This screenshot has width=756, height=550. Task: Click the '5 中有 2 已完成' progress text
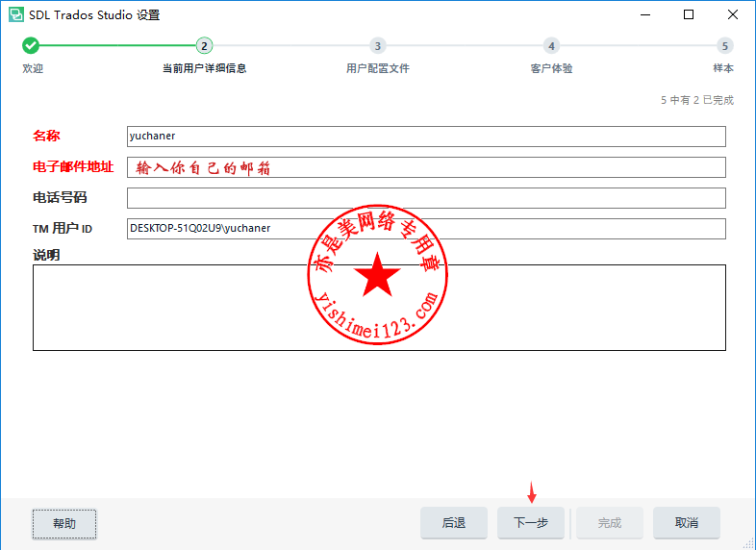697,100
